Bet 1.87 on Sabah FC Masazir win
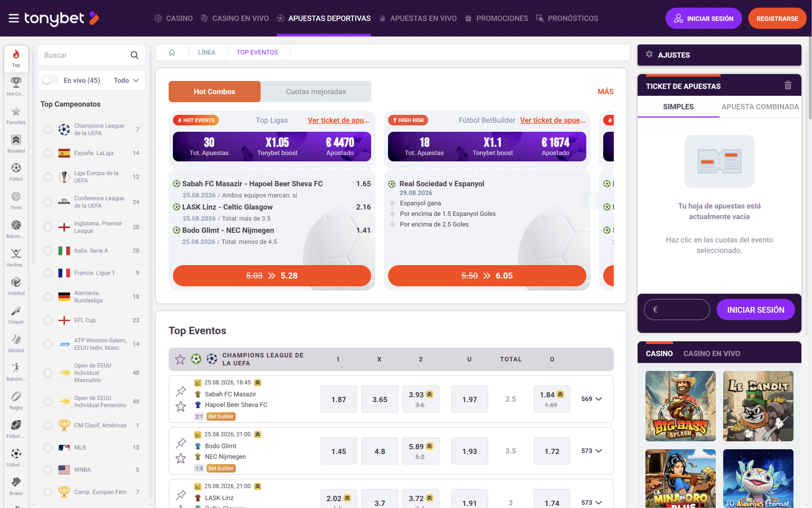This screenshot has width=812, height=508. (339, 399)
